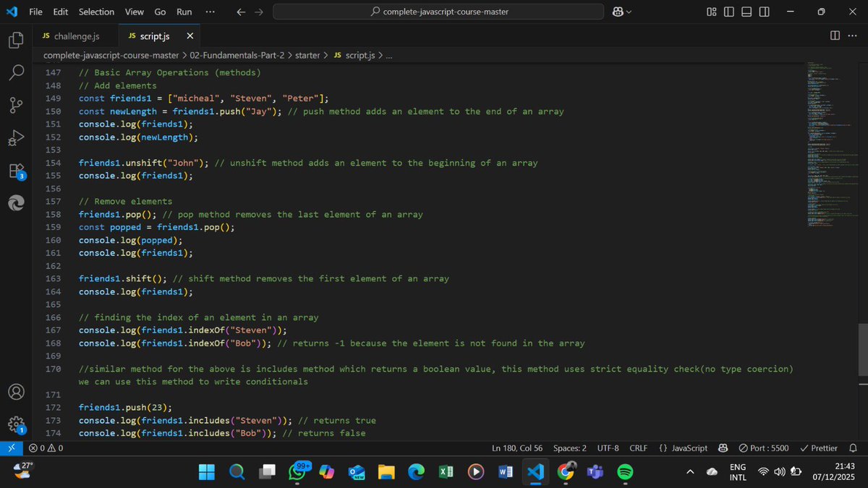Change file encoding UTF-8
Image resolution: width=868 pixels, height=488 pixels.
tap(608, 448)
